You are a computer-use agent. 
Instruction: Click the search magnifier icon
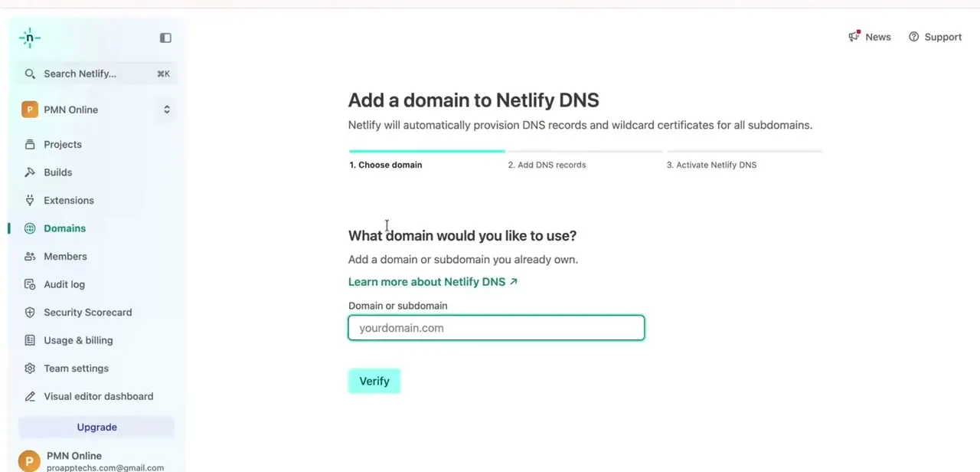tap(30, 74)
